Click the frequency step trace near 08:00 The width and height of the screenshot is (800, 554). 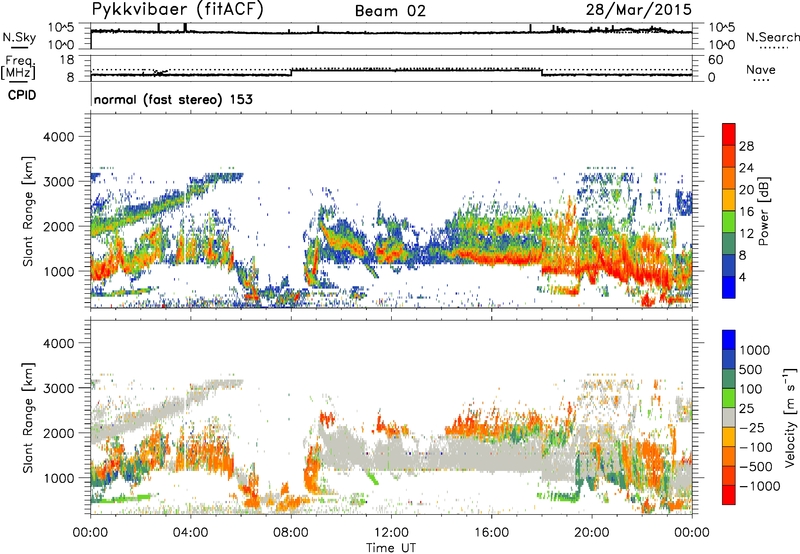tap(291, 72)
